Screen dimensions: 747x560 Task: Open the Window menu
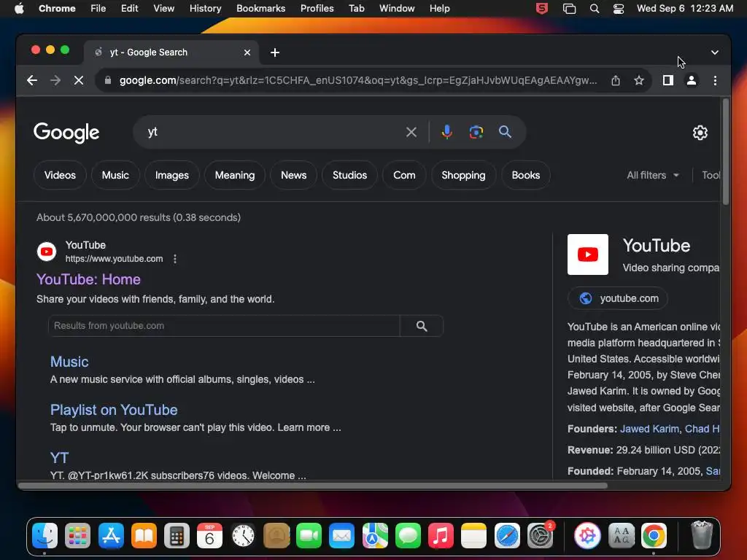click(x=397, y=9)
